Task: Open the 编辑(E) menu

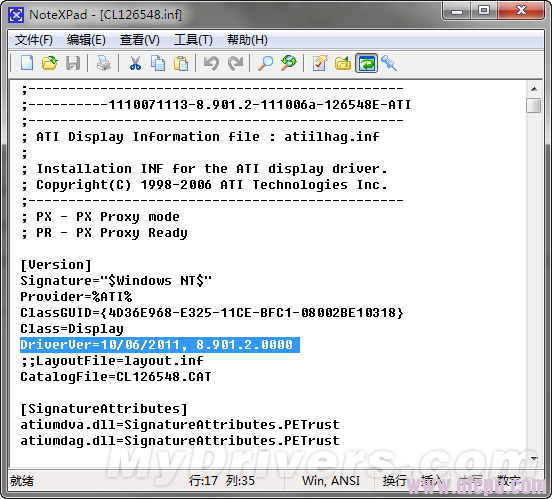Action: pos(86,40)
